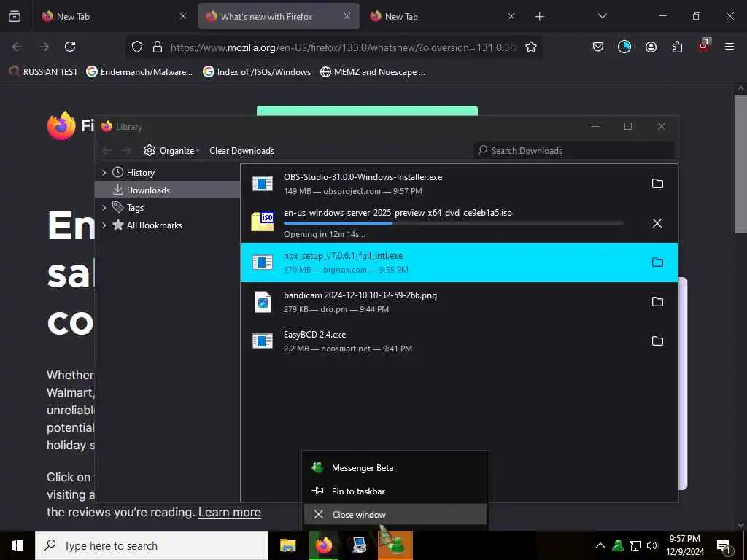Switch to the first New Tab

coord(112,16)
